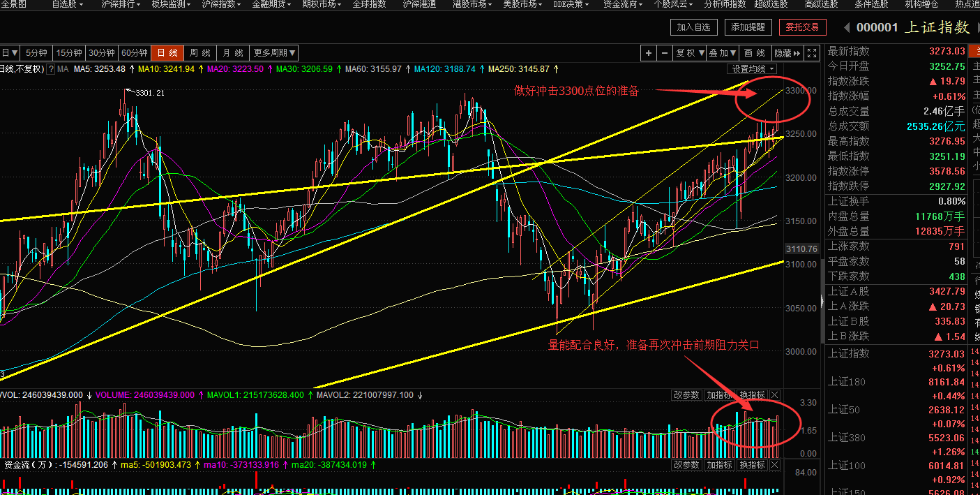
Task: Hide the side panel with 隐藏 button
Action: click(x=787, y=53)
